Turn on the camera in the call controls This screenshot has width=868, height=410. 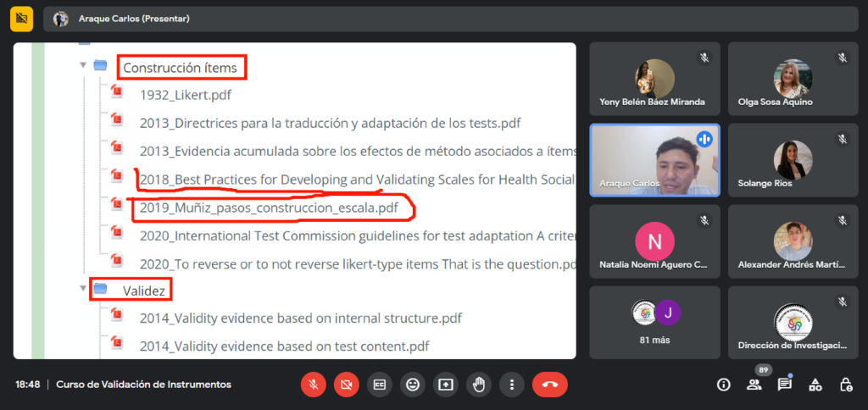pos(347,385)
